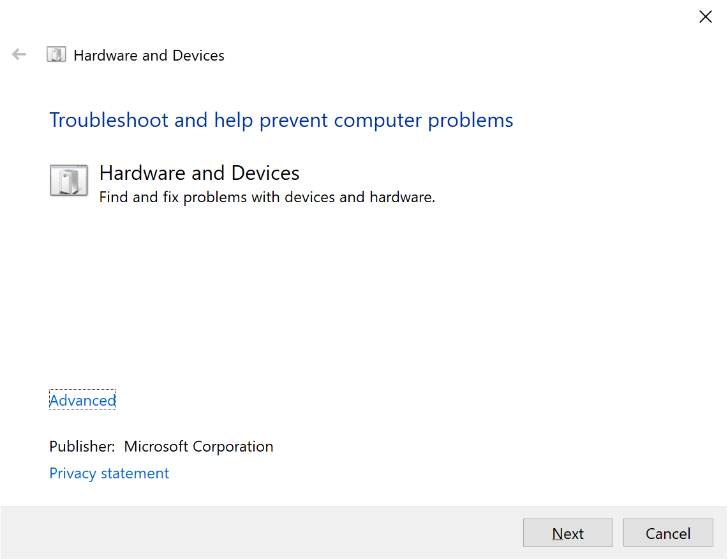
Task: Select the large Hardware and Devices troubleshooter icon
Action: point(68,181)
